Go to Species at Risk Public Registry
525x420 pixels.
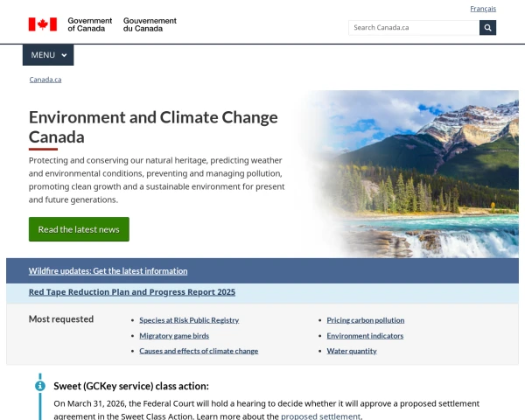[189, 320]
